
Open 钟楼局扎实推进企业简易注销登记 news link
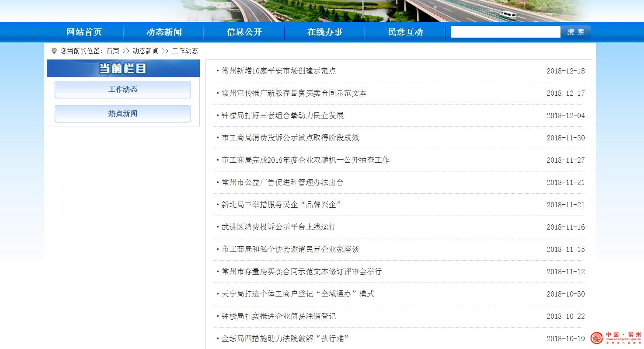tap(278, 316)
